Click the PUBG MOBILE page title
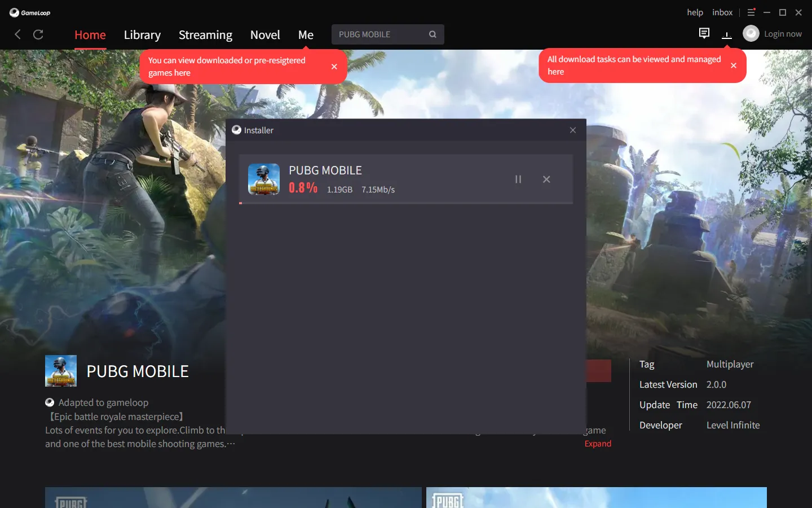 coord(138,371)
